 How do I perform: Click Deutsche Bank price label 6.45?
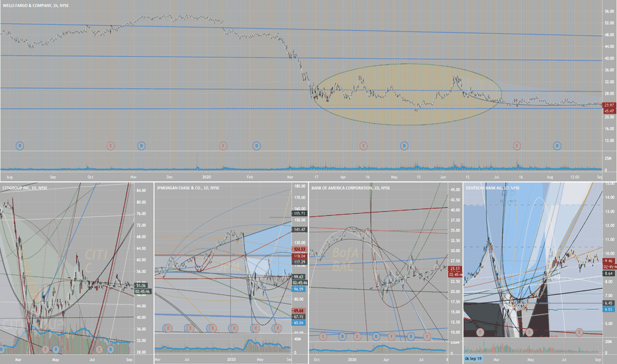pos(609,303)
